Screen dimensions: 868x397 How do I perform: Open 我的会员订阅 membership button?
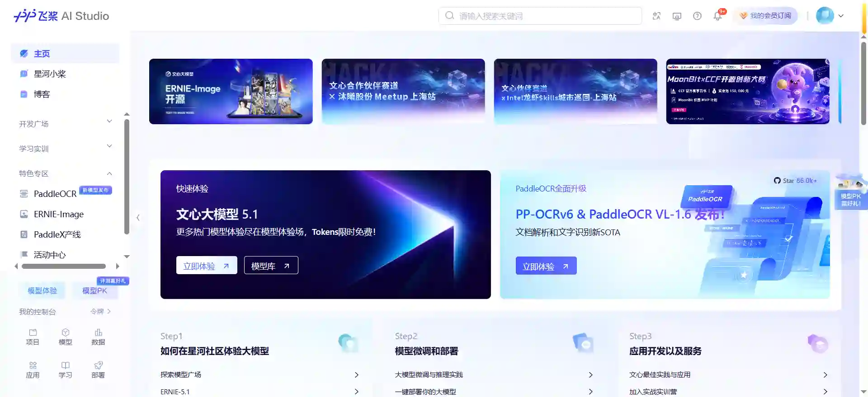(x=766, y=16)
